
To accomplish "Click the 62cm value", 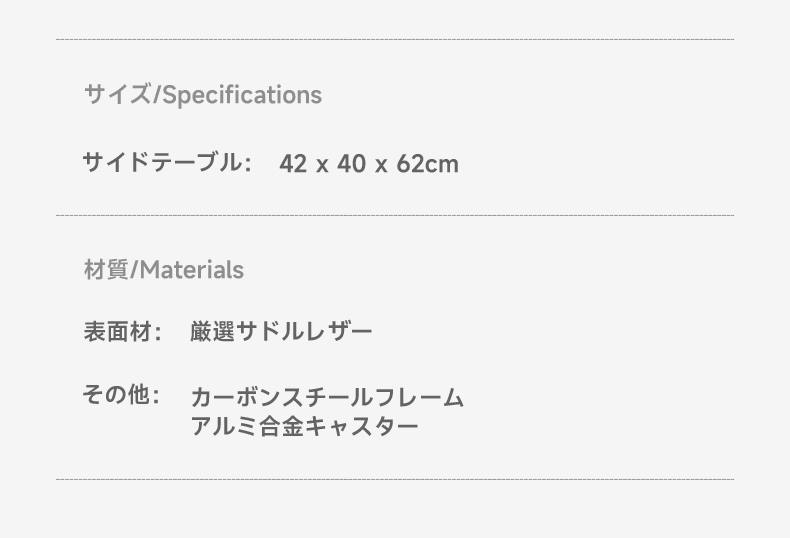I will coord(428,164).
